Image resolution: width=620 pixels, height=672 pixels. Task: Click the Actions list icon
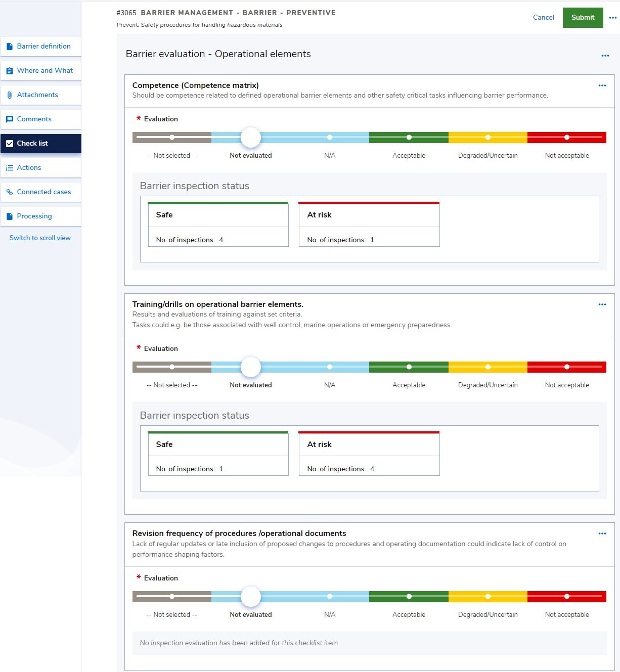click(10, 167)
